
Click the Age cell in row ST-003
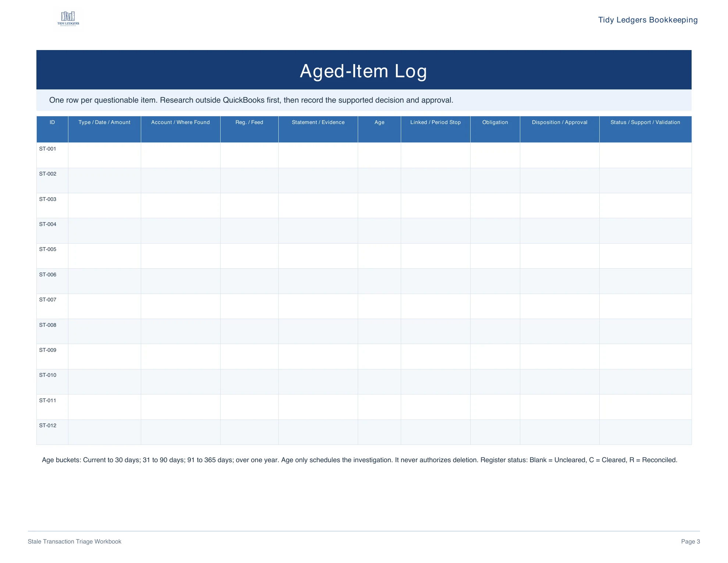coord(379,206)
